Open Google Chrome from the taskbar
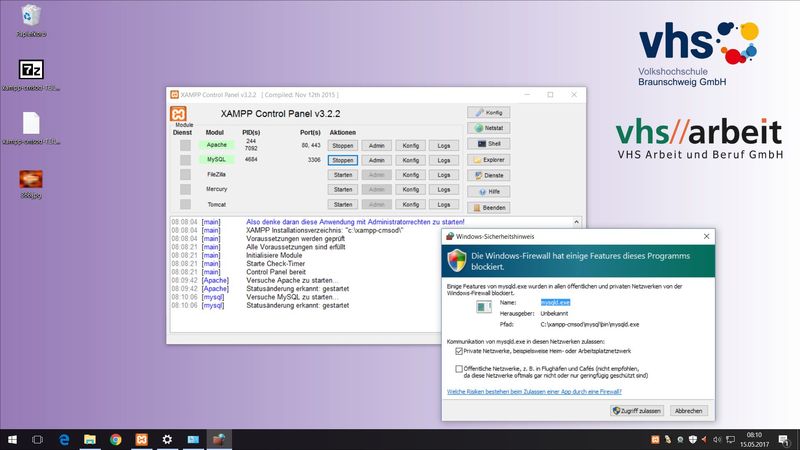This screenshot has width=800, height=450. coord(115,439)
